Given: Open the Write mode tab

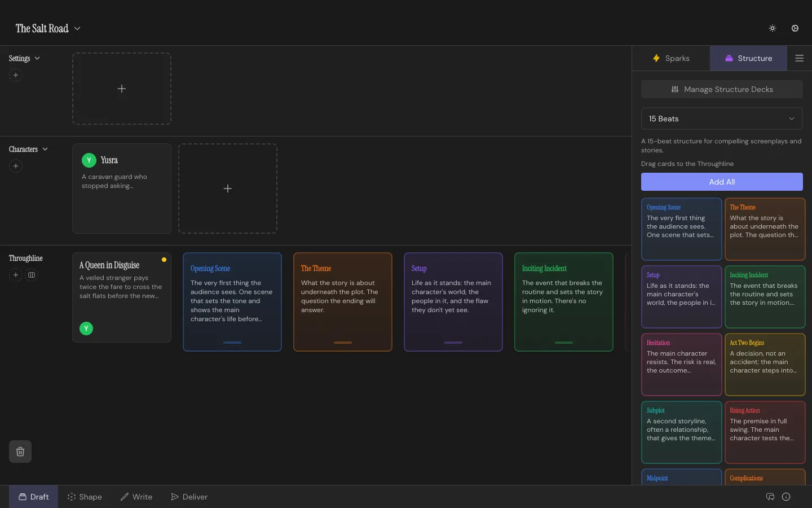Looking at the screenshot, I should [136, 497].
